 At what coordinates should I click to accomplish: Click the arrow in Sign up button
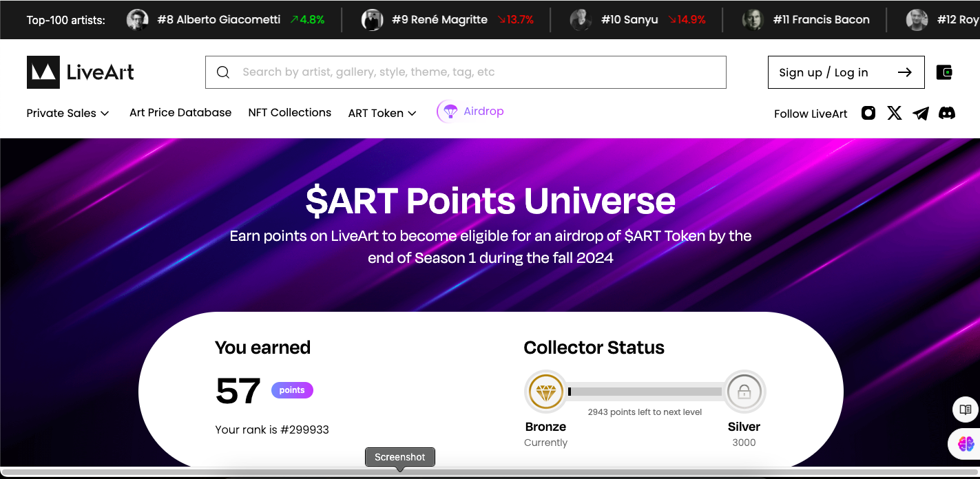[x=905, y=72]
